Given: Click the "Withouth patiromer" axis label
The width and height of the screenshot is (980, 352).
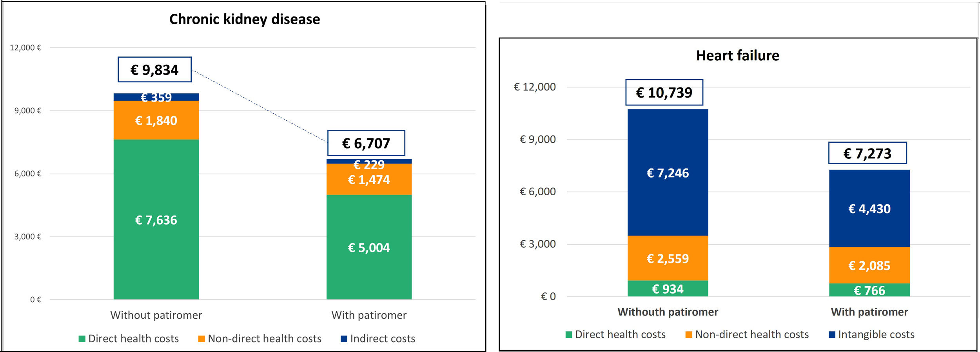Looking at the screenshot, I should 668,312.
